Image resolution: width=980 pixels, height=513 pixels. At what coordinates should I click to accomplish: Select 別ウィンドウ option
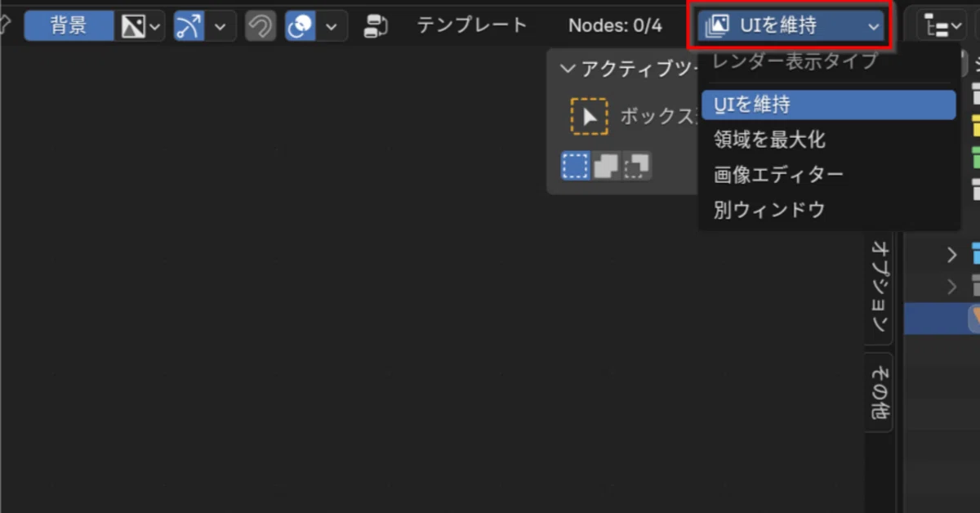pos(828,210)
